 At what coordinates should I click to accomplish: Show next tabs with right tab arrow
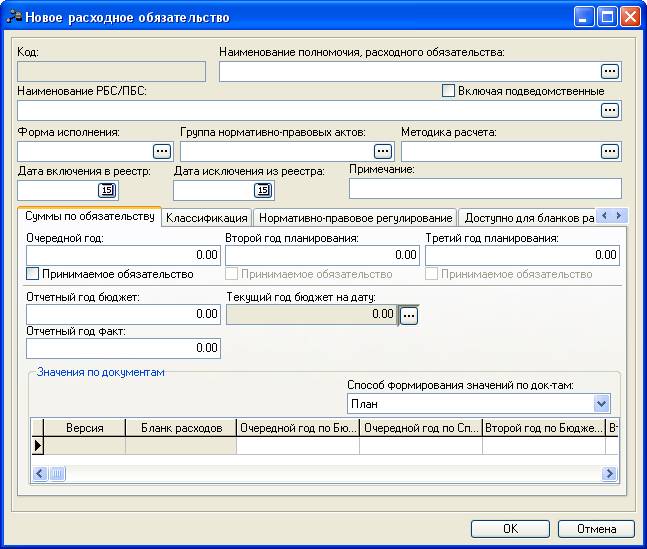tap(619, 215)
